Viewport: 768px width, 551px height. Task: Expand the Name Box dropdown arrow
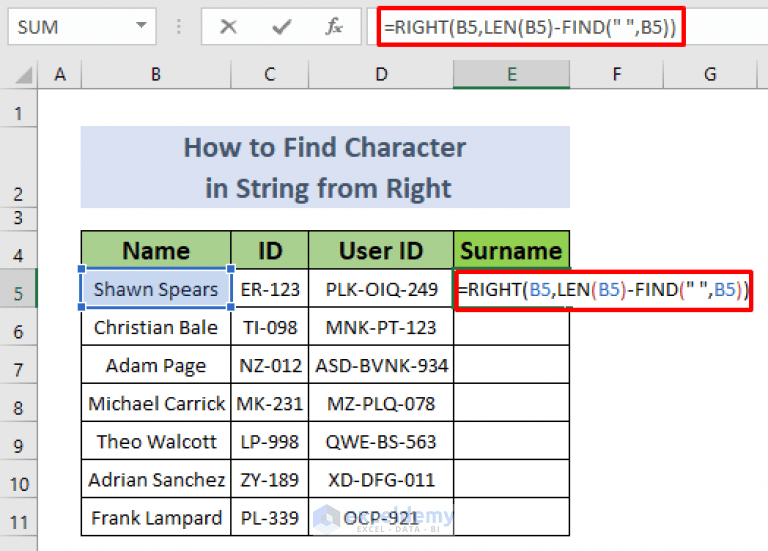click(142, 25)
